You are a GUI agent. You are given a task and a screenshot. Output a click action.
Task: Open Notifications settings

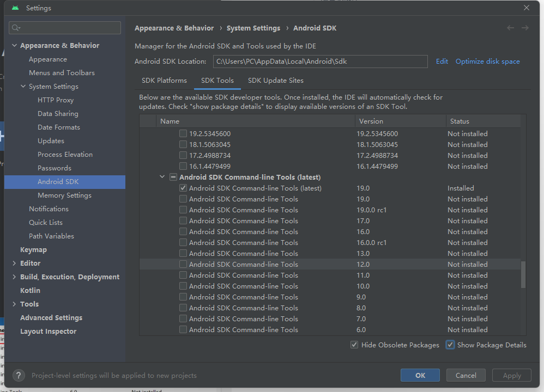(x=49, y=209)
